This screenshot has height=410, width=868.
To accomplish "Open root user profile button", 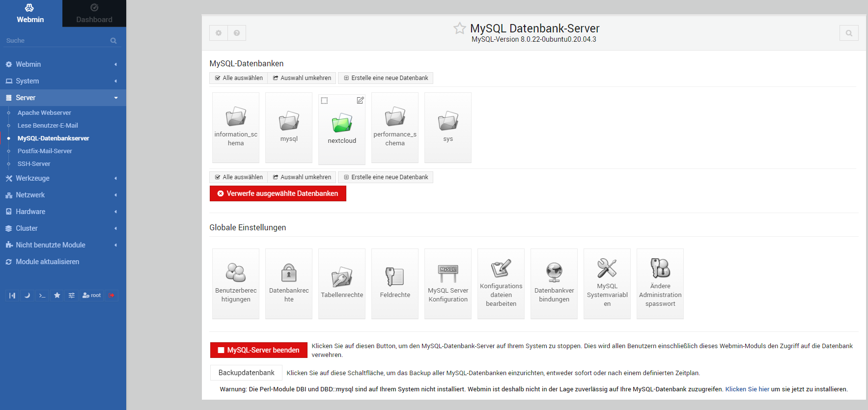I will click(92, 295).
